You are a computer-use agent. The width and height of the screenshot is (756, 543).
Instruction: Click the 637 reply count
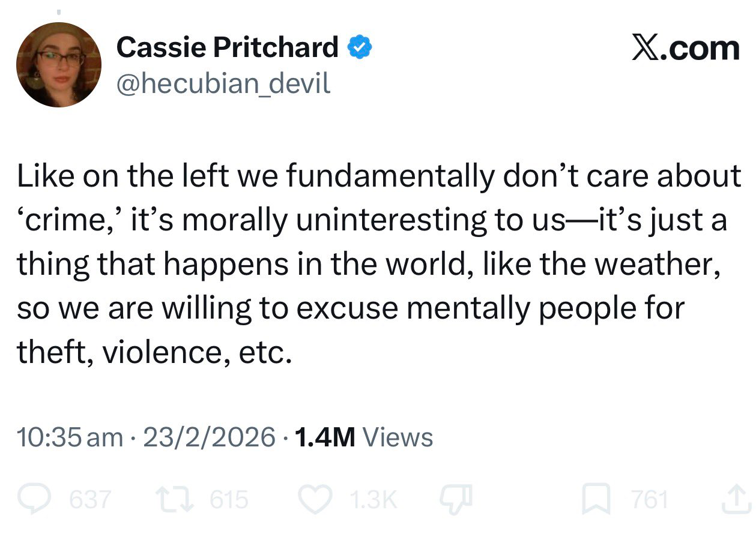[x=90, y=499]
